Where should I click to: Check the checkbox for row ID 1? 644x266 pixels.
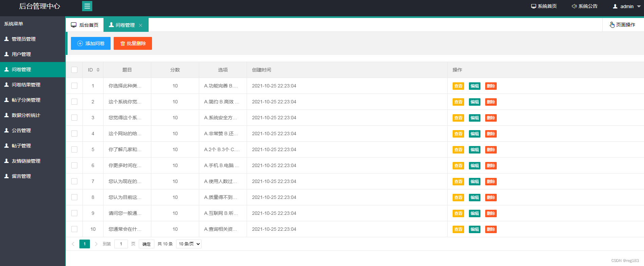(x=74, y=86)
